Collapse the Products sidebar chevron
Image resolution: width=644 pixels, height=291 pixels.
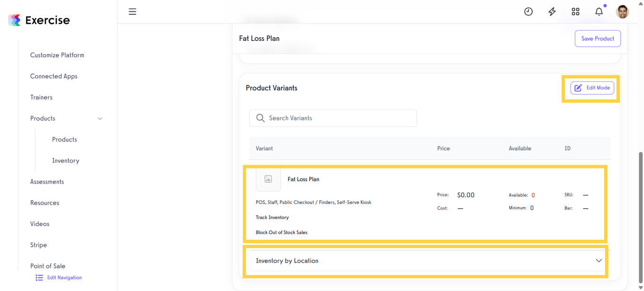coord(100,119)
